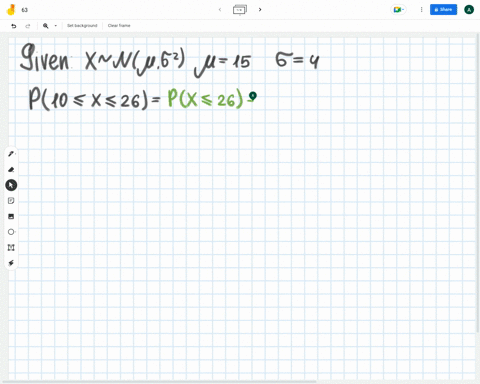The height and width of the screenshot is (384, 480).
Task: Click the horizontal scrollbar at bottom
Action: click(x=160, y=382)
